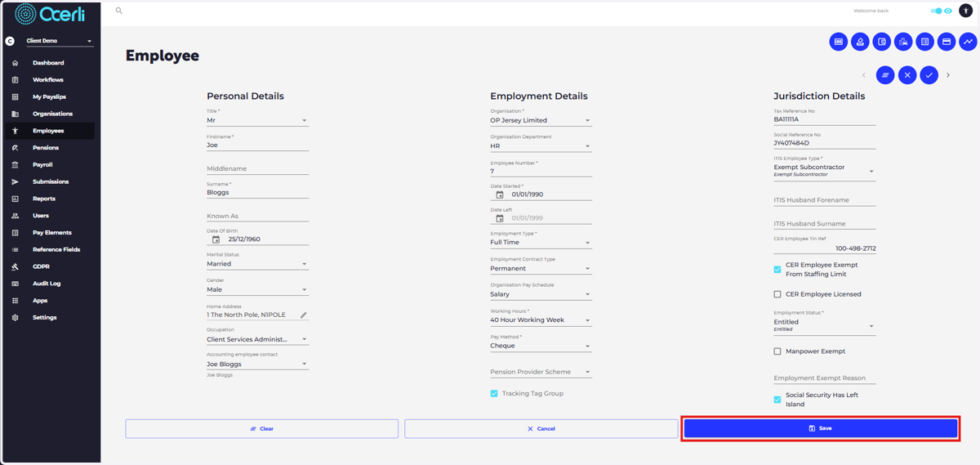
Task: Open the Occupation dropdown
Action: [x=257, y=339]
